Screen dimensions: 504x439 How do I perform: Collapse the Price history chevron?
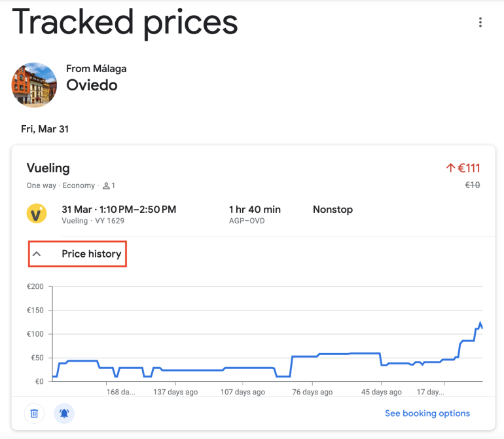[x=37, y=254]
